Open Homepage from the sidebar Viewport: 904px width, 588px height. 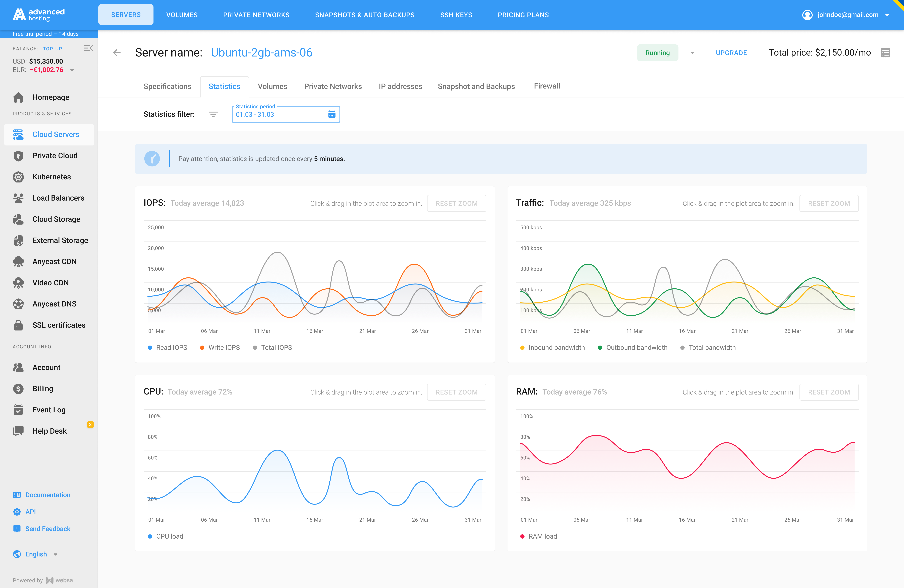click(49, 97)
